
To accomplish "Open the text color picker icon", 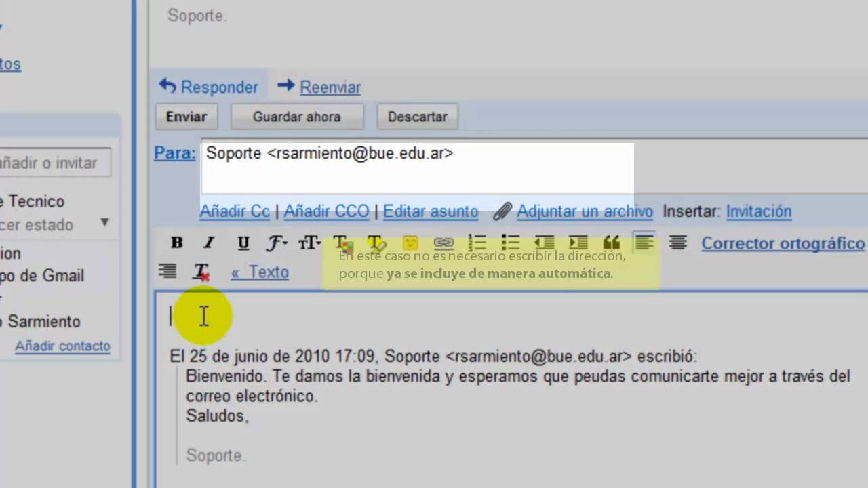I will (340, 242).
